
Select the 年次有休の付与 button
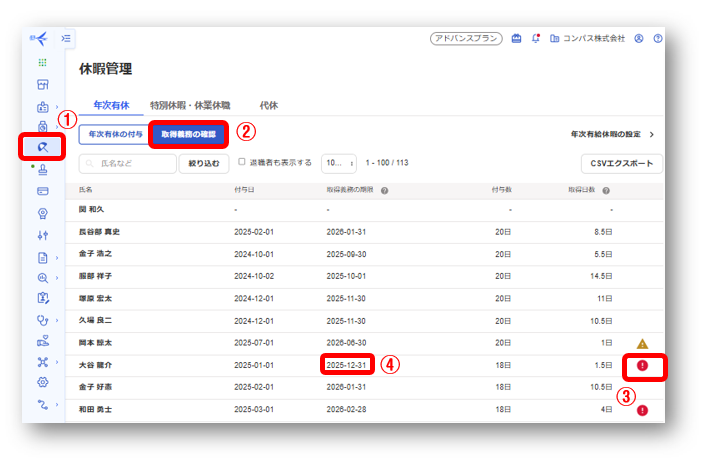tap(114, 133)
